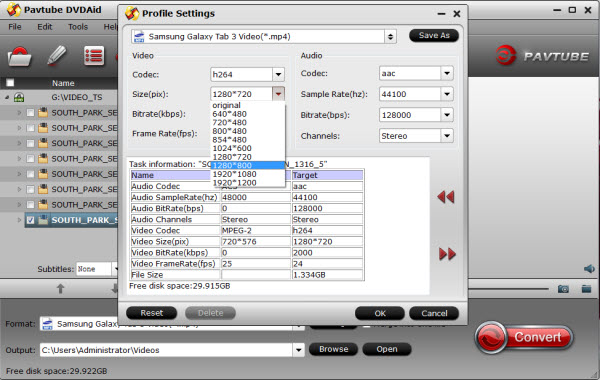Screen dimensions: 600x380
Task: Open the Channels Stereo dropdown
Action: [447, 135]
